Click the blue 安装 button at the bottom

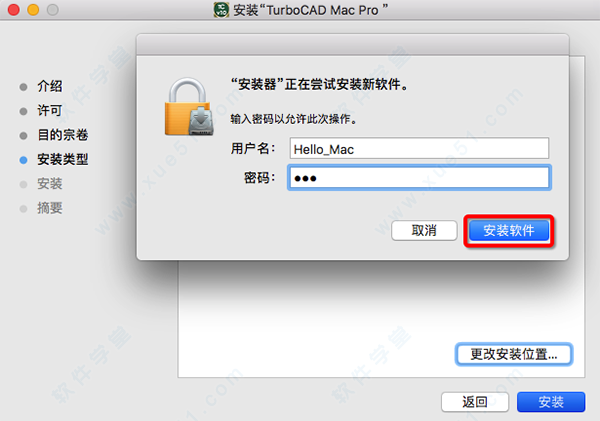pyautogui.click(x=551, y=402)
